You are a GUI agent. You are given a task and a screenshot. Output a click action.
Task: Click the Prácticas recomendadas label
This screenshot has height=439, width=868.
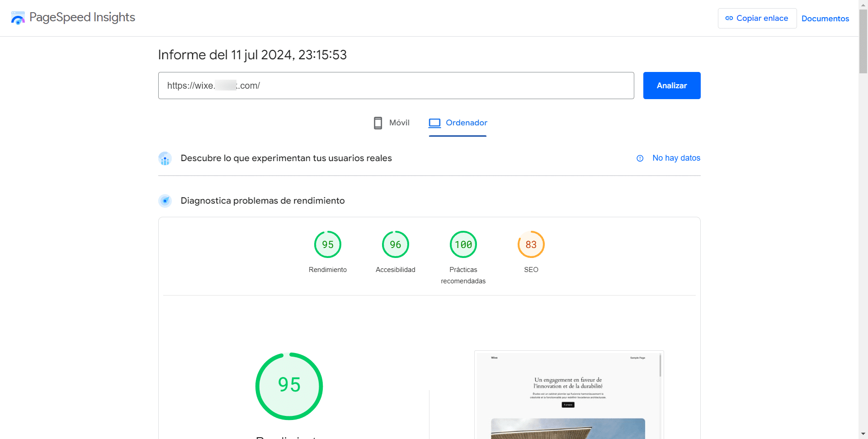(x=463, y=275)
